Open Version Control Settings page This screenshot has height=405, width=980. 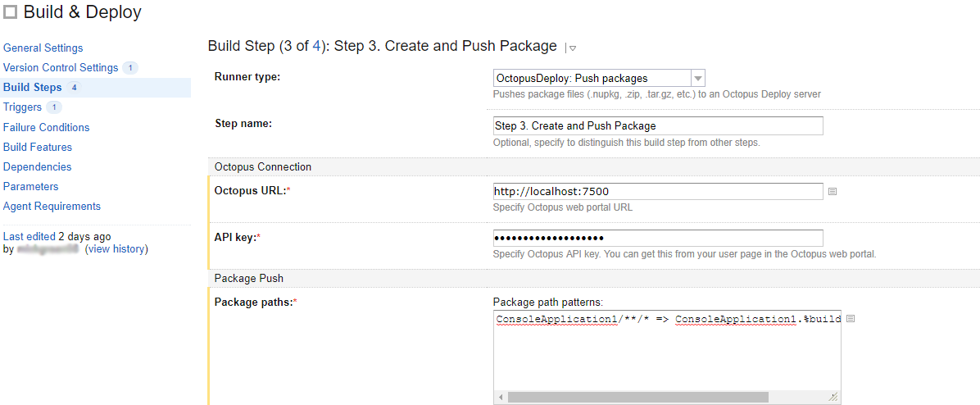pyautogui.click(x=61, y=67)
